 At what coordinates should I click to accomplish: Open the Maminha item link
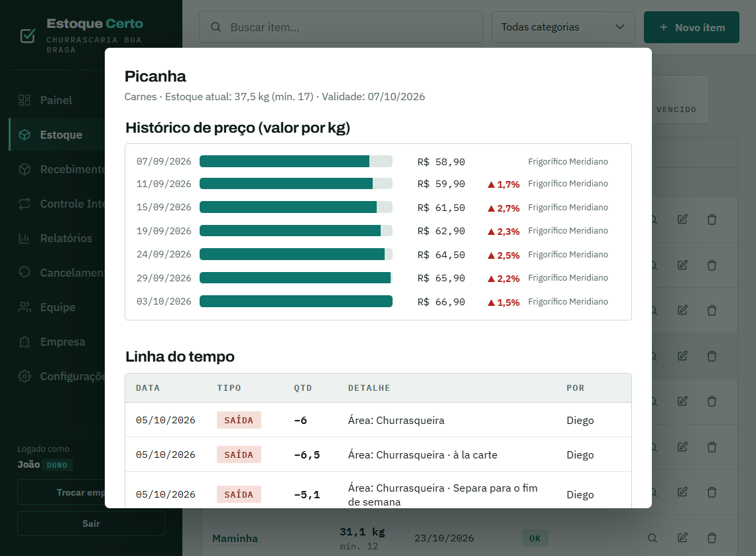tap(235, 538)
